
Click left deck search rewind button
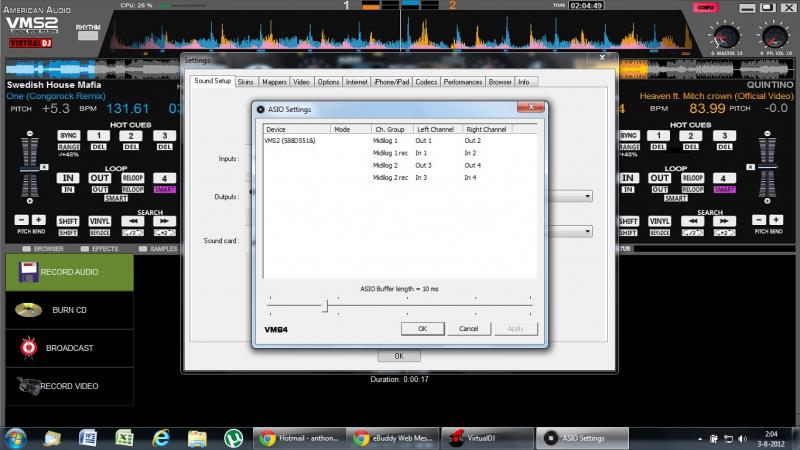pos(133,221)
